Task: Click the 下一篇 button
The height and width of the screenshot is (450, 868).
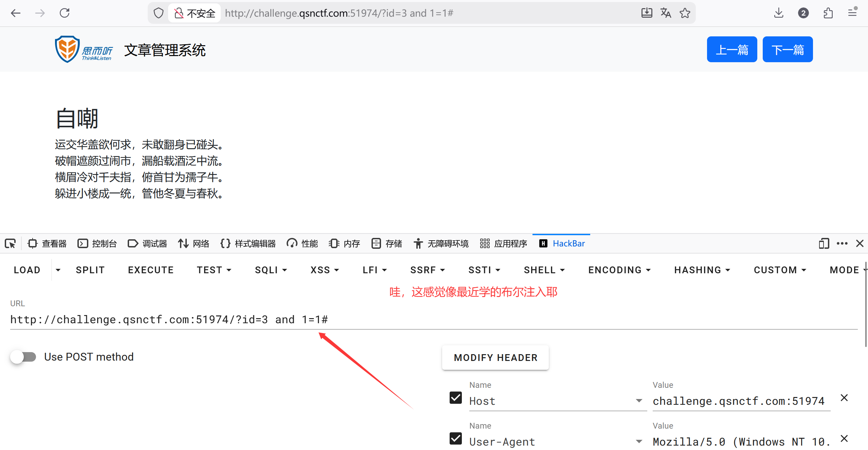Action: pos(787,50)
